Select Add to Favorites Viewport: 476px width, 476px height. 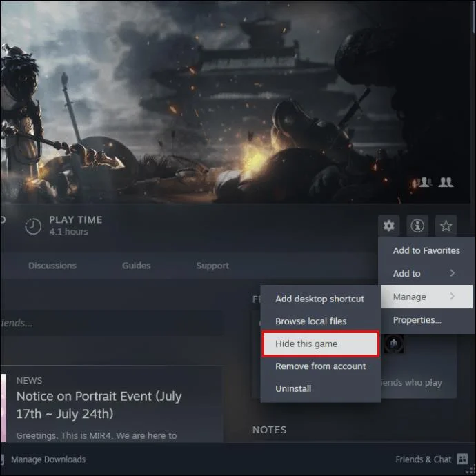pyautogui.click(x=426, y=250)
